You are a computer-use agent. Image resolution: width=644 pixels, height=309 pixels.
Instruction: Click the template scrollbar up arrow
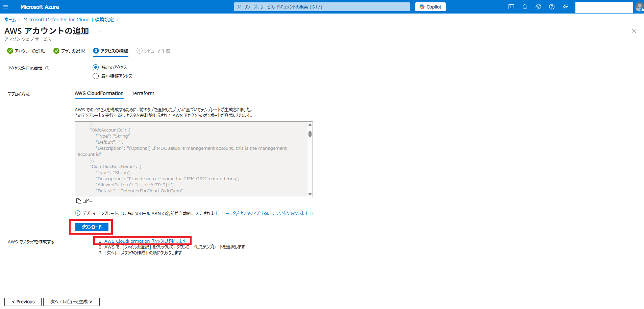click(x=310, y=125)
